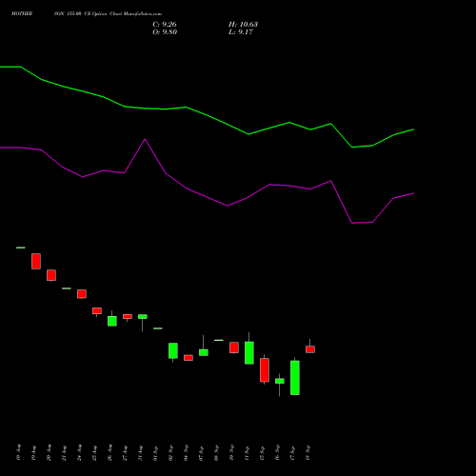Select the 19 Aug date label
476x476 pixels.
pos(33,453)
